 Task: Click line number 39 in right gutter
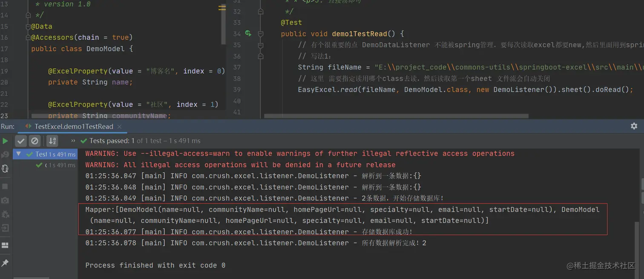237,90
